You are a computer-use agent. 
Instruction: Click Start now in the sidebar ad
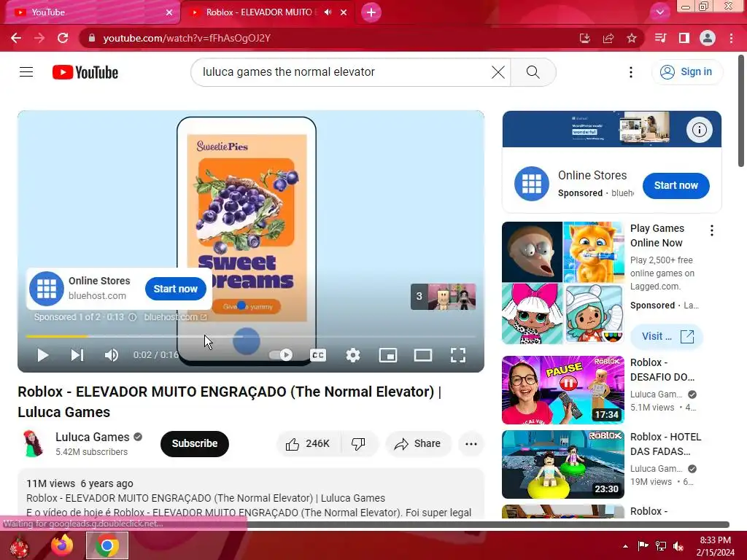(x=676, y=185)
